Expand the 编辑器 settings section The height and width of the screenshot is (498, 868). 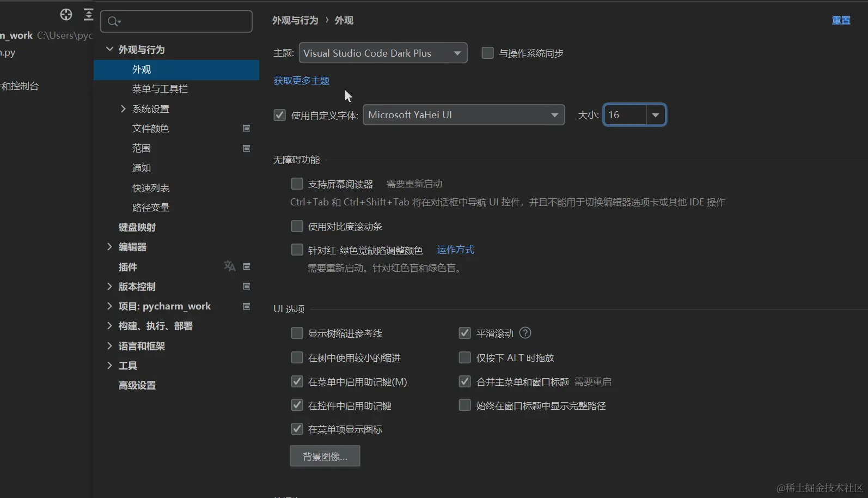tap(109, 247)
